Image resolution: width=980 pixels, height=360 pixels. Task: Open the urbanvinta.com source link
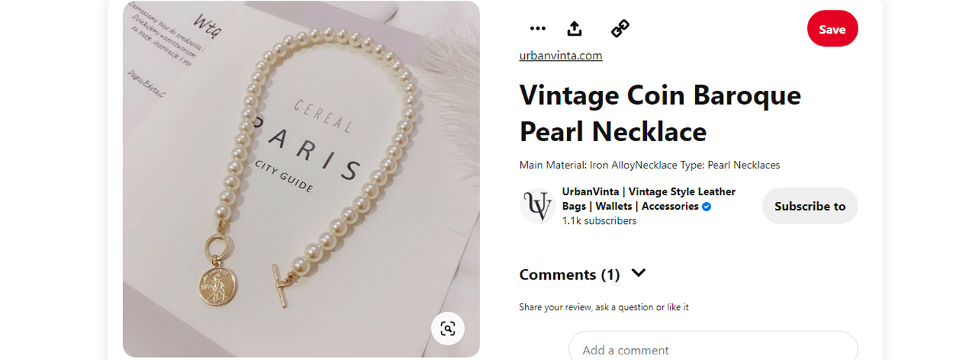click(561, 56)
